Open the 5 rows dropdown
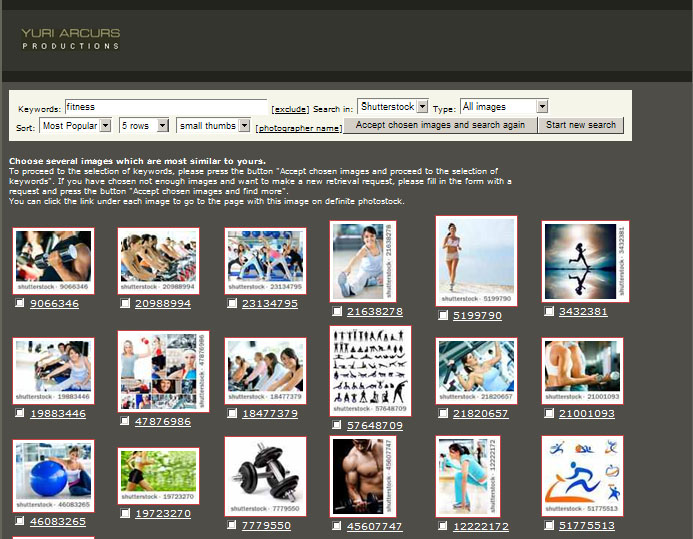The width and height of the screenshot is (693, 539). 144,126
